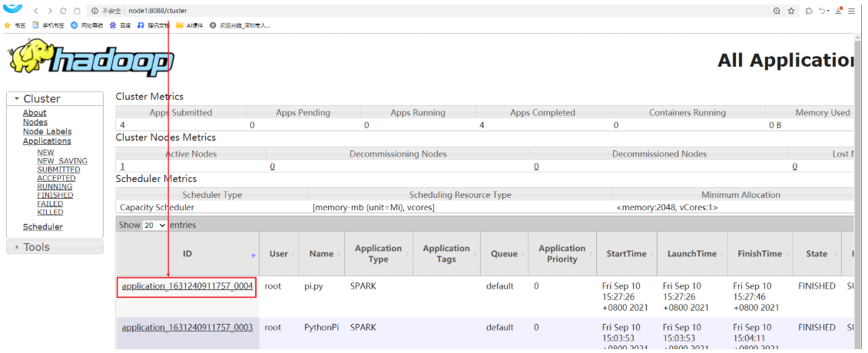Screen dimensions: 868x353
Task: Click the bookmarks bar star icon
Action: pyautogui.click(x=7, y=25)
